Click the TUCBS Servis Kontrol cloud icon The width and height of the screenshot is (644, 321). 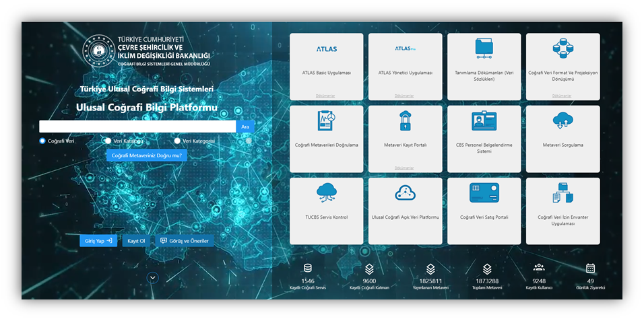[x=327, y=192]
